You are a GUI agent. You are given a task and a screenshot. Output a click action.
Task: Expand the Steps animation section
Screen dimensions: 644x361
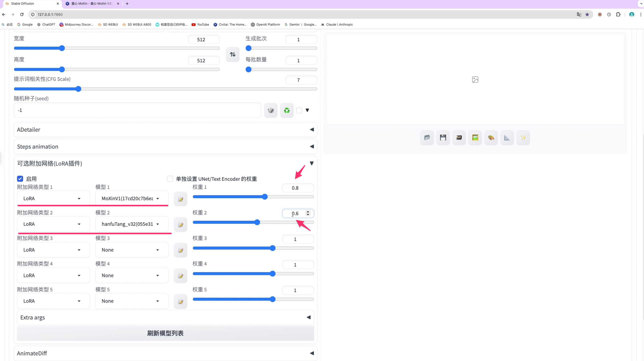pos(165,147)
